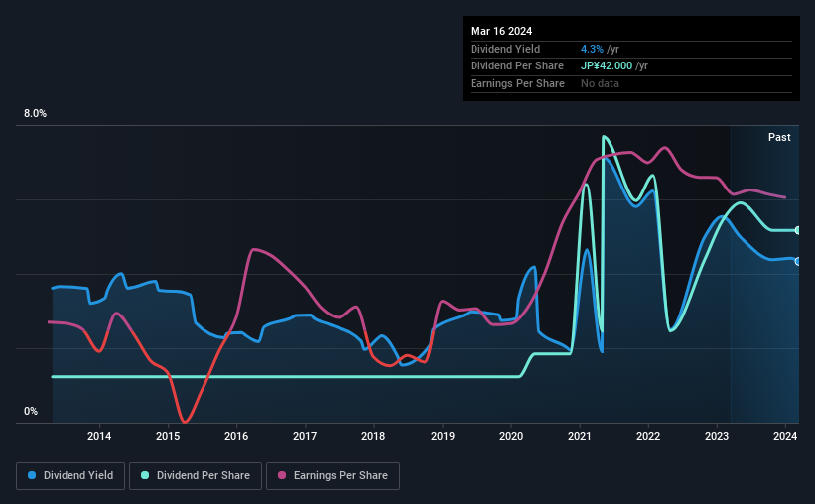815x504 pixels.
Task: Select the Dividend Yield endpoint marker
Action: point(798,261)
